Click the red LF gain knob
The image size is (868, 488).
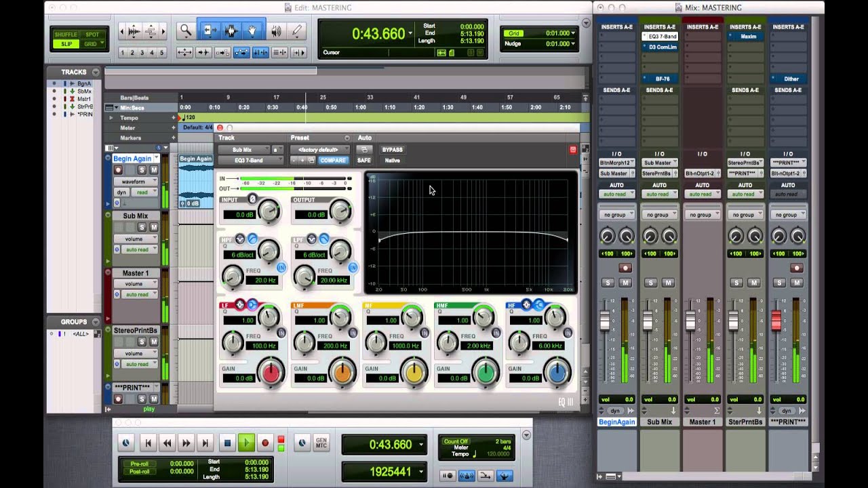(x=272, y=372)
